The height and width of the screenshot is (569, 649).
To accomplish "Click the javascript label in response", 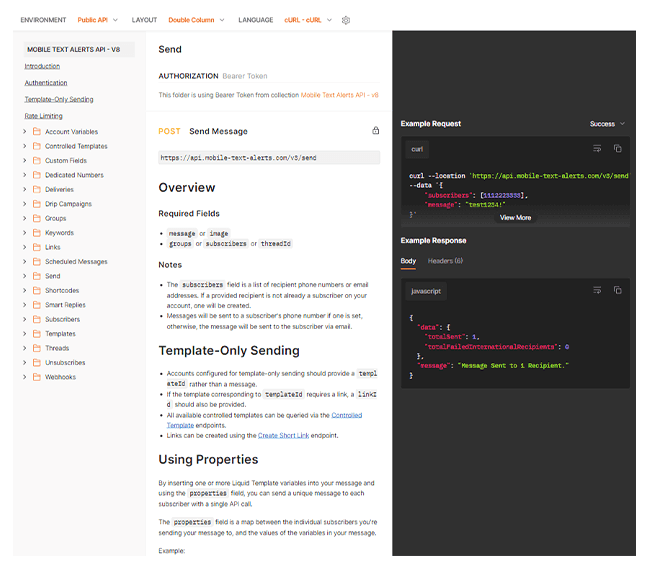I will [426, 291].
